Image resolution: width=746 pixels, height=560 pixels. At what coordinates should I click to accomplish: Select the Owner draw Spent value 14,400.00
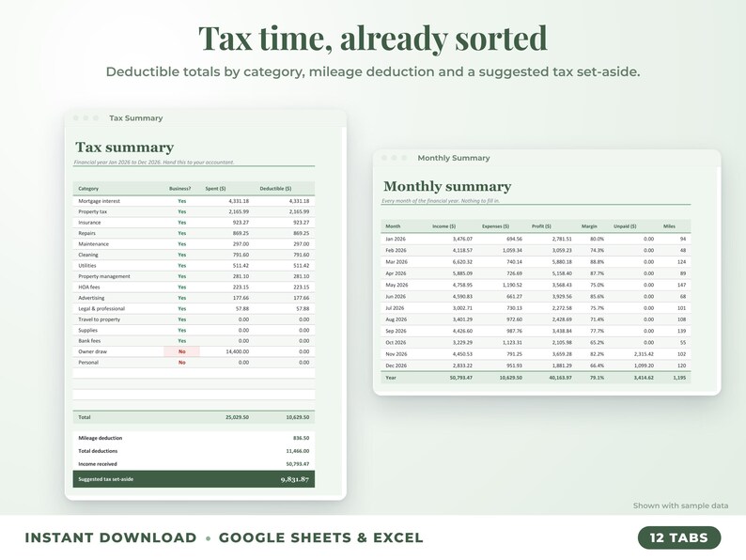237,351
